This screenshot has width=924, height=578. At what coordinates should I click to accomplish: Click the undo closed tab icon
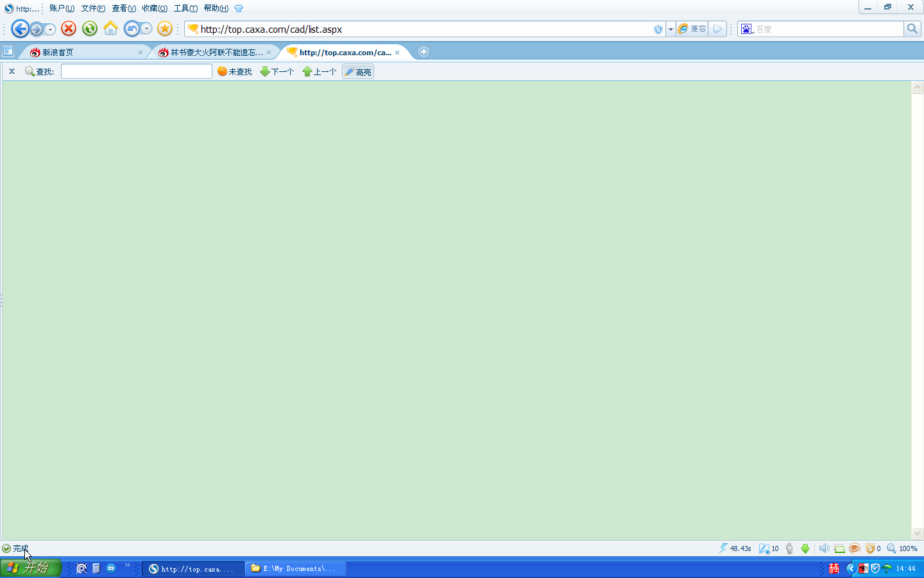(132, 29)
